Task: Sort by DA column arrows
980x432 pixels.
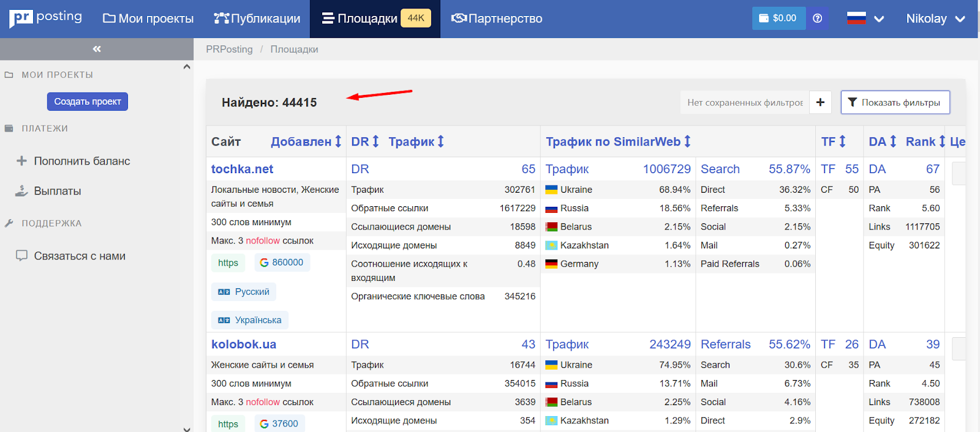Action: pos(893,141)
